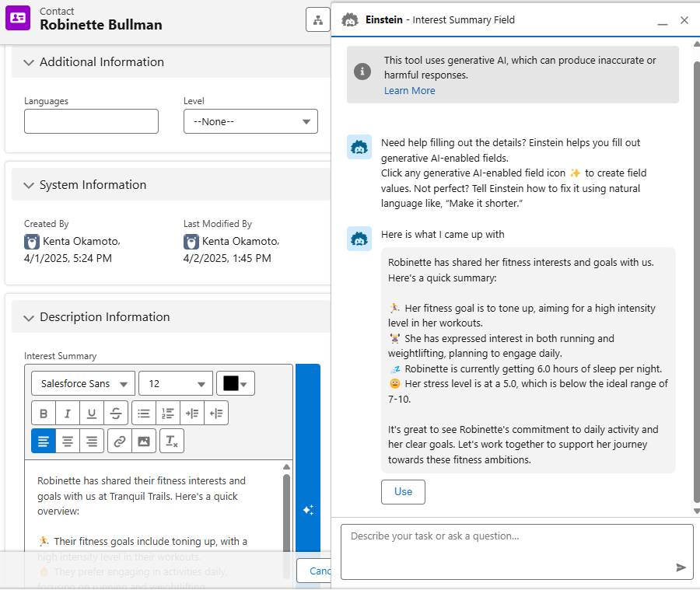Click the Einstein header avatar icon
Viewport: 700px width, 590px height.
[349, 19]
